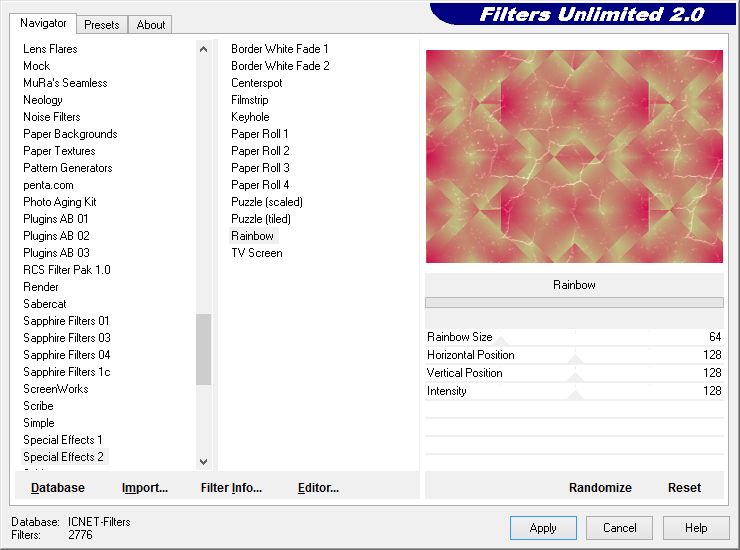Select MuRa's Seamless category
740x550 pixels.
[x=65, y=83]
